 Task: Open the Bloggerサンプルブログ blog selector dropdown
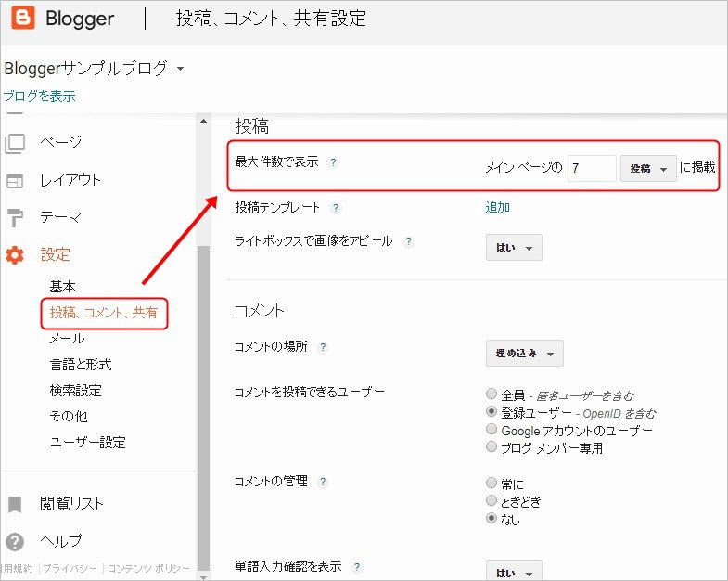180,69
